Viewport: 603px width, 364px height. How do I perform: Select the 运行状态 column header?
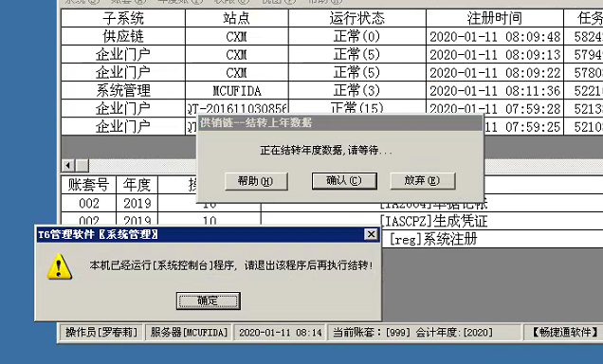click(356, 18)
